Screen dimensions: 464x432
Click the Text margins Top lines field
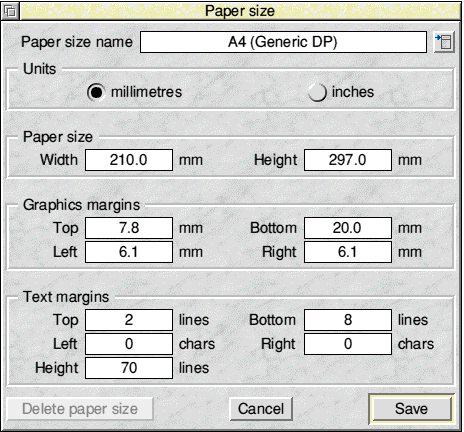click(x=129, y=320)
